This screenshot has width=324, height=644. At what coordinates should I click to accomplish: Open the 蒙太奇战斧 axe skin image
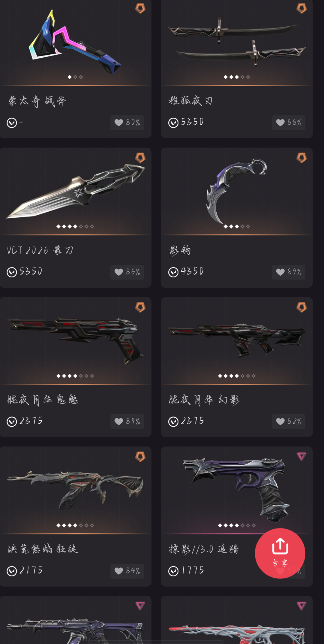(x=75, y=42)
